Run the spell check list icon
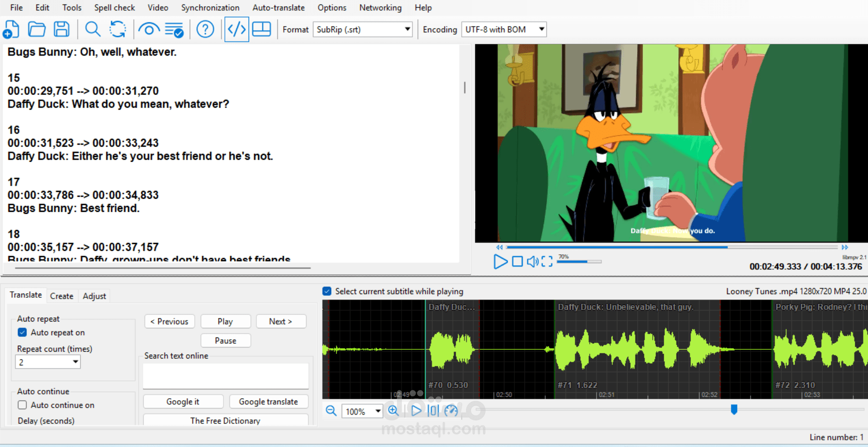This screenshot has height=447, width=868. [174, 30]
